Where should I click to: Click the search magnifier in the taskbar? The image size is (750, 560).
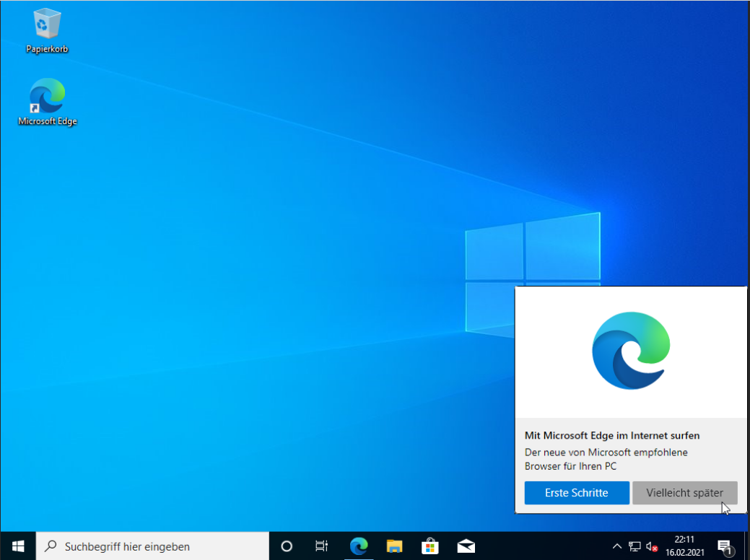[50, 546]
